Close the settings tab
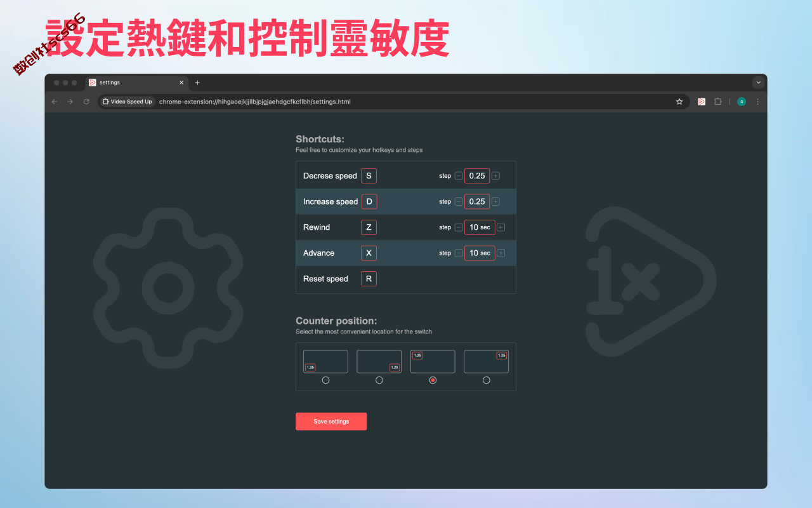 [x=181, y=83]
